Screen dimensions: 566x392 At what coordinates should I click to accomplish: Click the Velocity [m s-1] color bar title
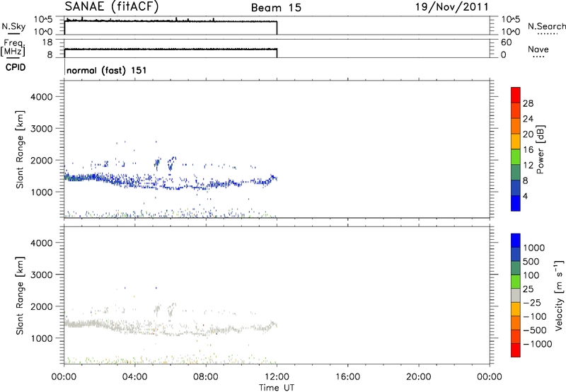pyautogui.click(x=559, y=295)
